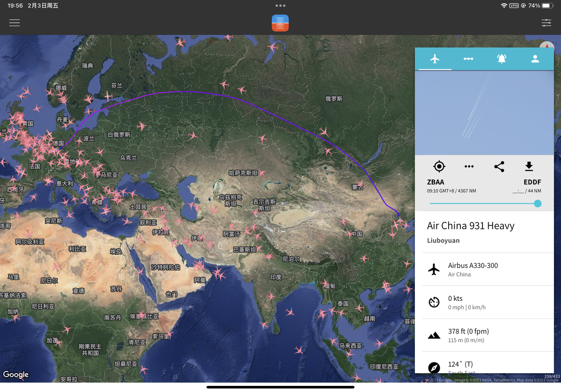561x392 pixels.
Task: Select the aircraft near Kazakhstan label
Action: 262,173
